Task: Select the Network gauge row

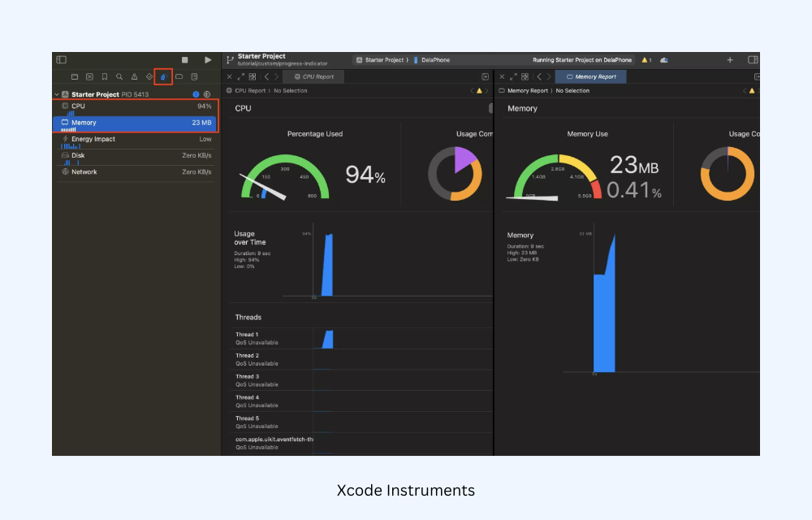Action: (136, 174)
